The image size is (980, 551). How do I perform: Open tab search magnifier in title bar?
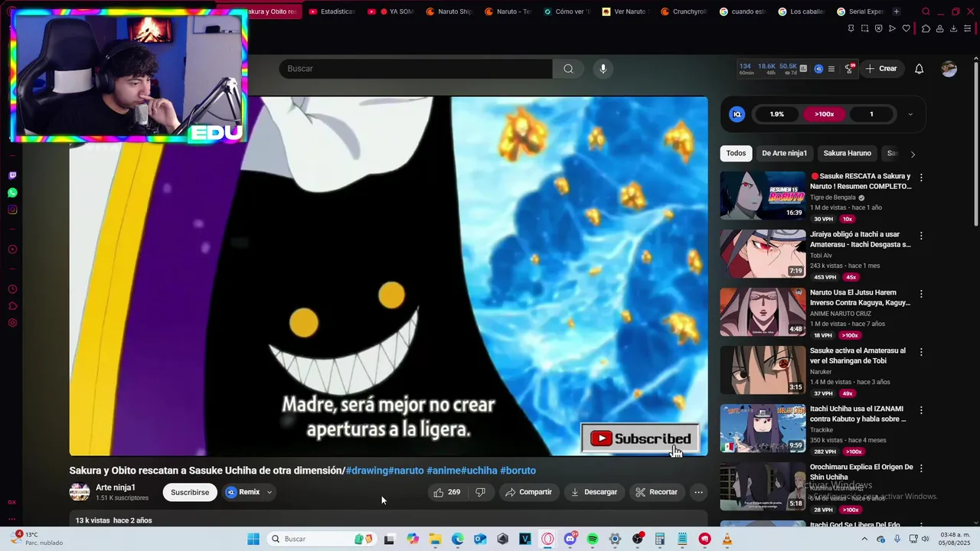click(x=926, y=11)
